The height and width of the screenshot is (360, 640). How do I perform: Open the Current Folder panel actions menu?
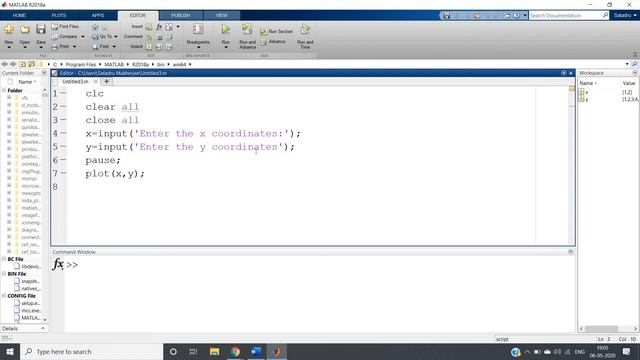tap(44, 73)
